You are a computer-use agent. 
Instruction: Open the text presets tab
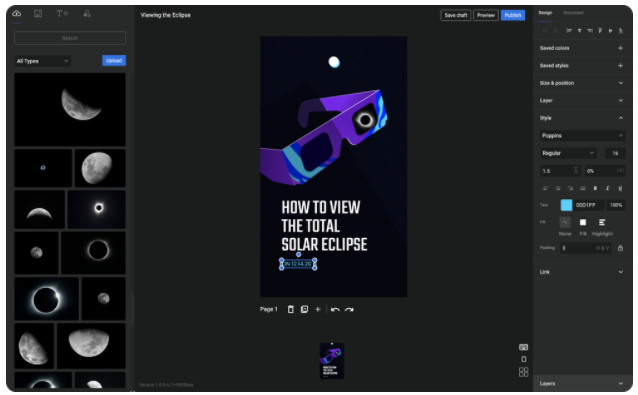[x=62, y=13]
